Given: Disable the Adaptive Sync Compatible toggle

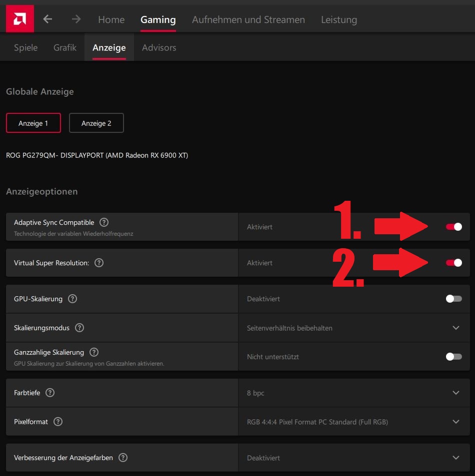Looking at the screenshot, I should (x=453, y=227).
